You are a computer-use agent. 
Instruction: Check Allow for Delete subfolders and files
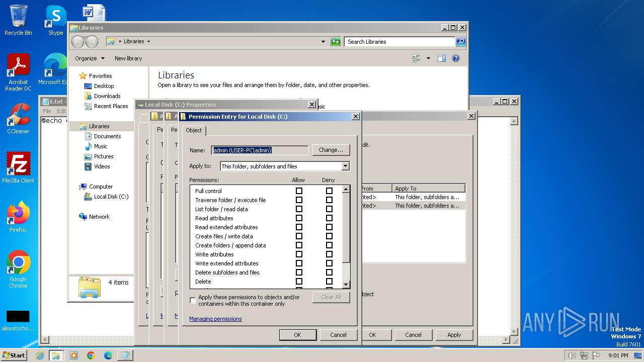(299, 273)
